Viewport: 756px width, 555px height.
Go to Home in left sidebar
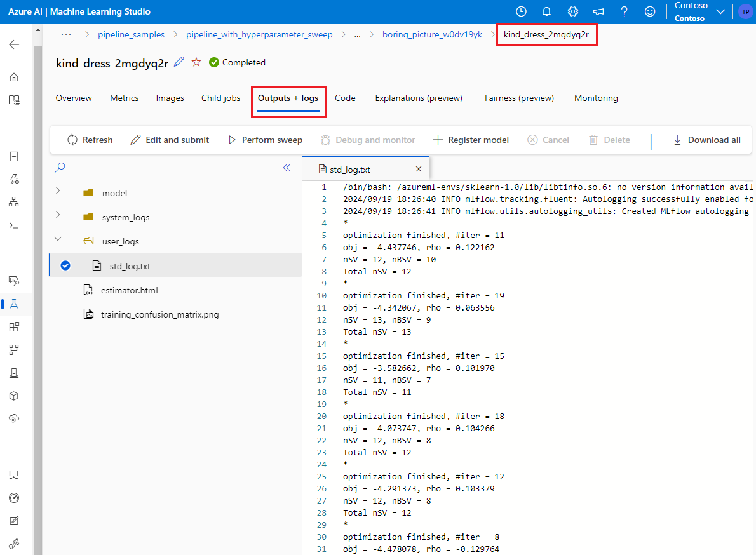(14, 77)
